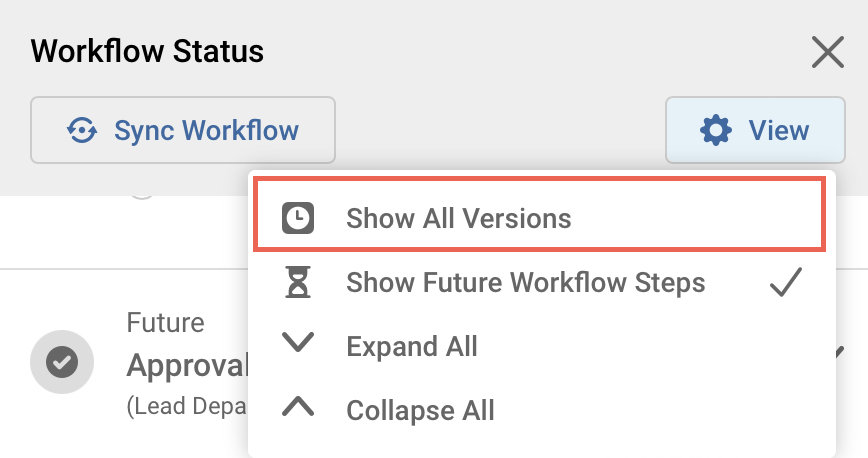Click the Lead Department subtitle text

(x=187, y=407)
